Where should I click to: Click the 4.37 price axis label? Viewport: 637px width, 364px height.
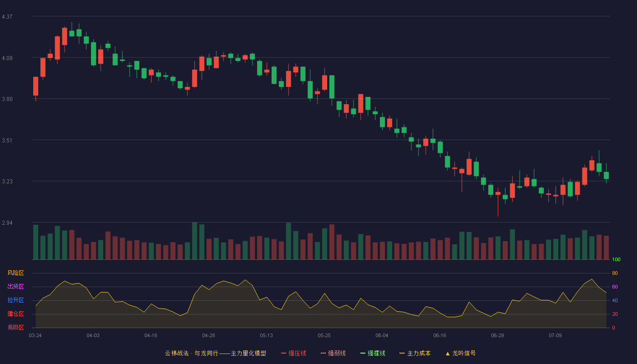(7, 17)
